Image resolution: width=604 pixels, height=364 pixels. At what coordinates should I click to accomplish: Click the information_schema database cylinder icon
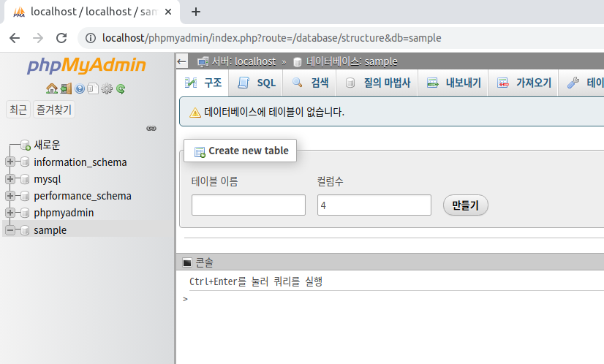click(25, 162)
